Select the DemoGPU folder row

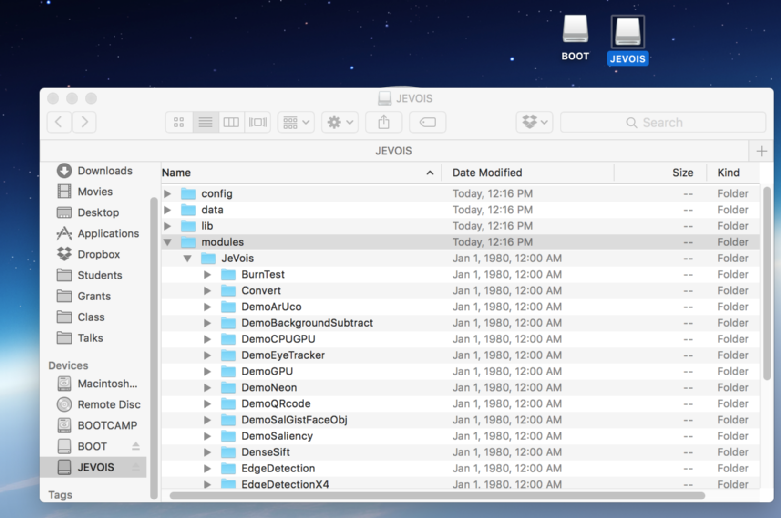tap(460, 372)
